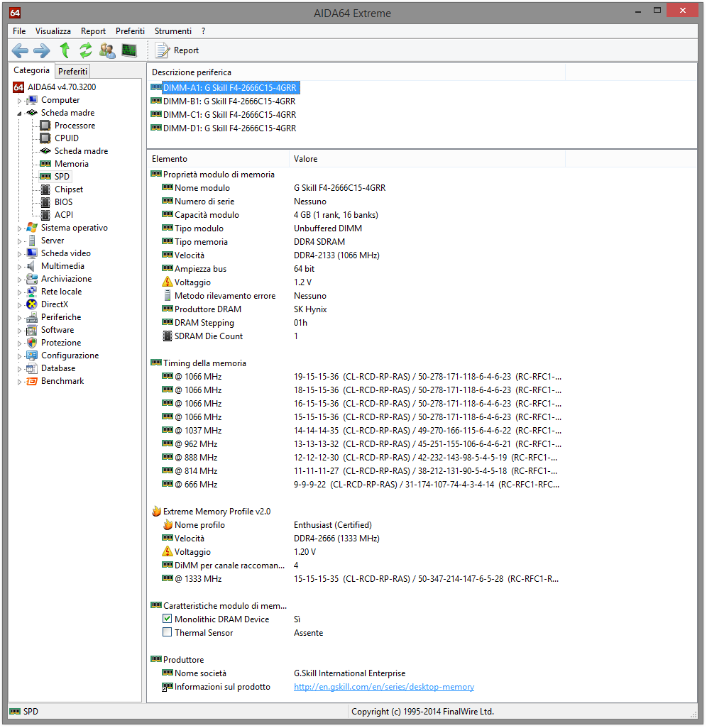707x728 pixels.
Task: Select DIMM-B1 module row
Action: click(x=224, y=101)
